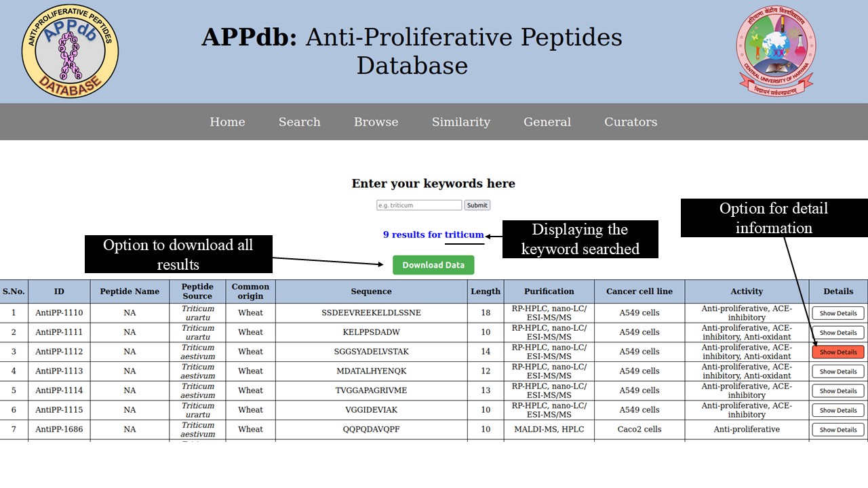The height and width of the screenshot is (488, 868).
Task: Show details for AntiPP-1115
Action: pos(838,410)
